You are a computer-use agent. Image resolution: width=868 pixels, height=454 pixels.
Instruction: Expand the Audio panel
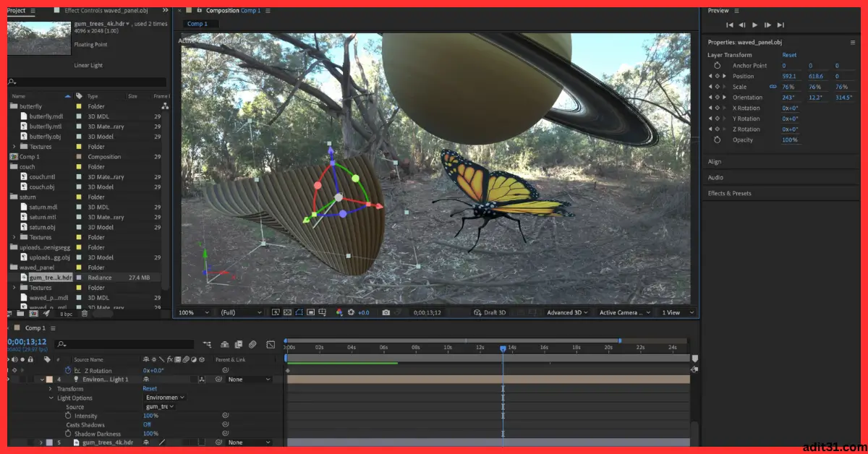click(x=715, y=178)
